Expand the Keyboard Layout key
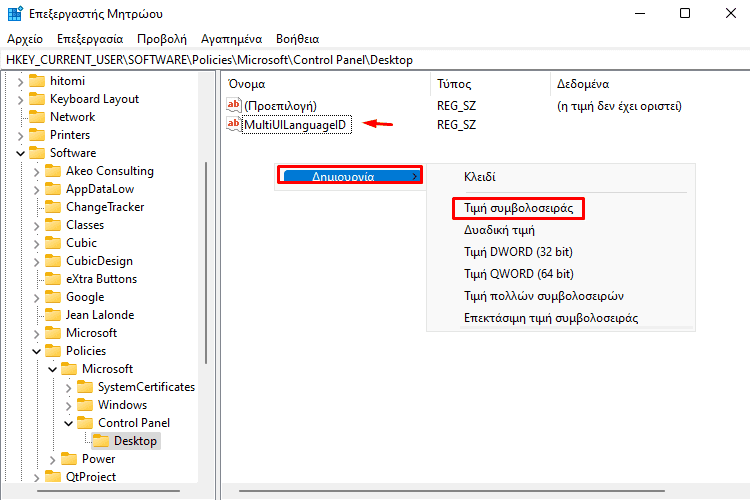Viewport: 750px width, 500px height. pos(20,100)
